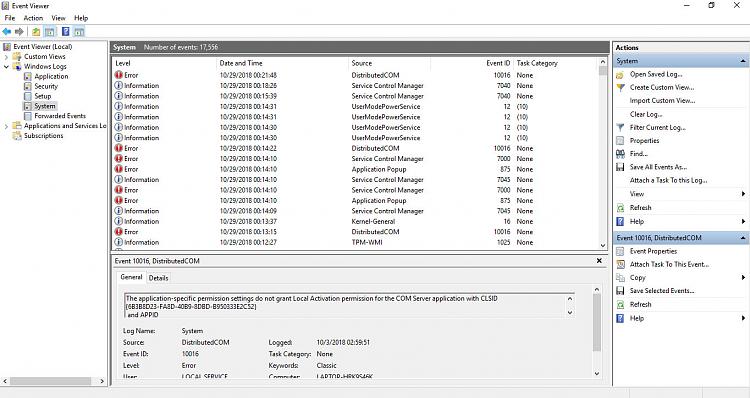
Task: Click the Filter Current Log funnel icon
Action: click(620, 128)
